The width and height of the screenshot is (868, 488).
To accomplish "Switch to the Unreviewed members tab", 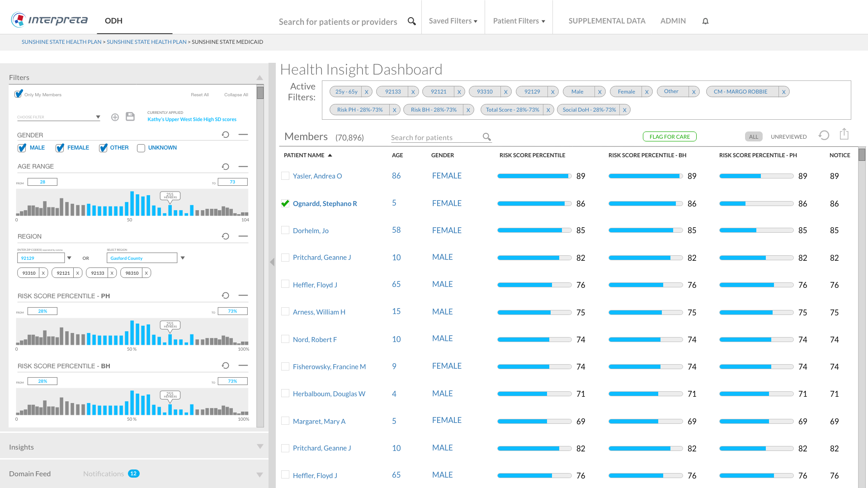I will point(788,136).
